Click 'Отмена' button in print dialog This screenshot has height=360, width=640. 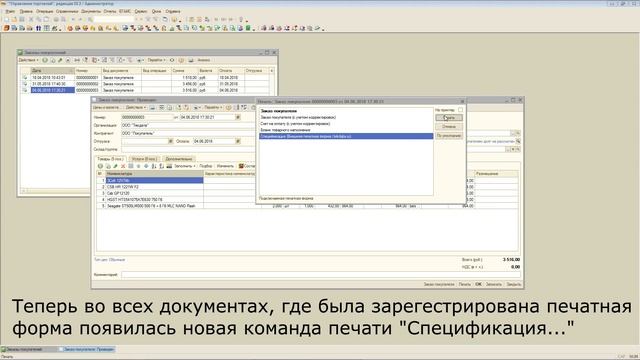[x=449, y=127]
